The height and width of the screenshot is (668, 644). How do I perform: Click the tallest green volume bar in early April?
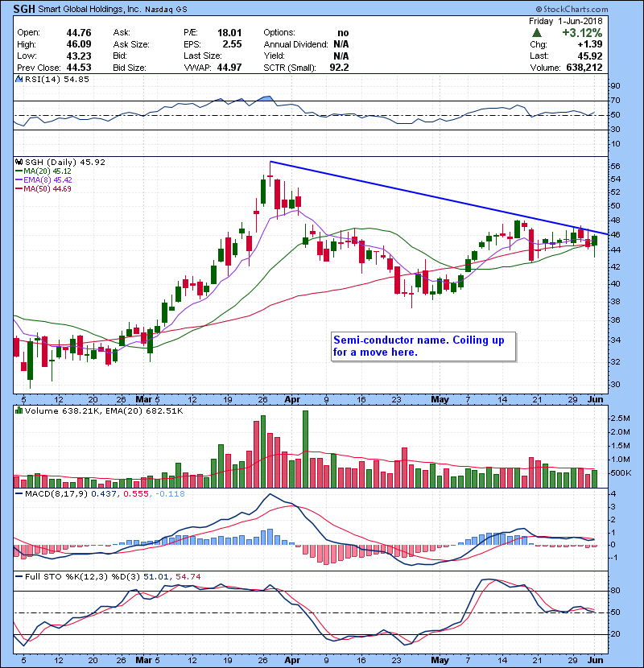(305, 449)
